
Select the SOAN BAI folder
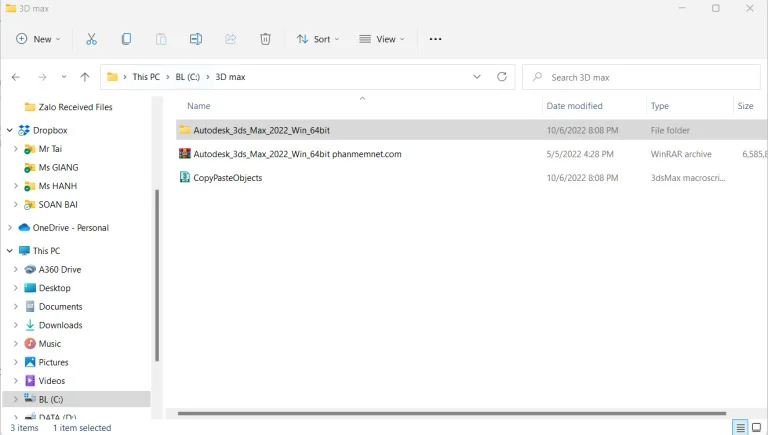pyautogui.click(x=58, y=204)
